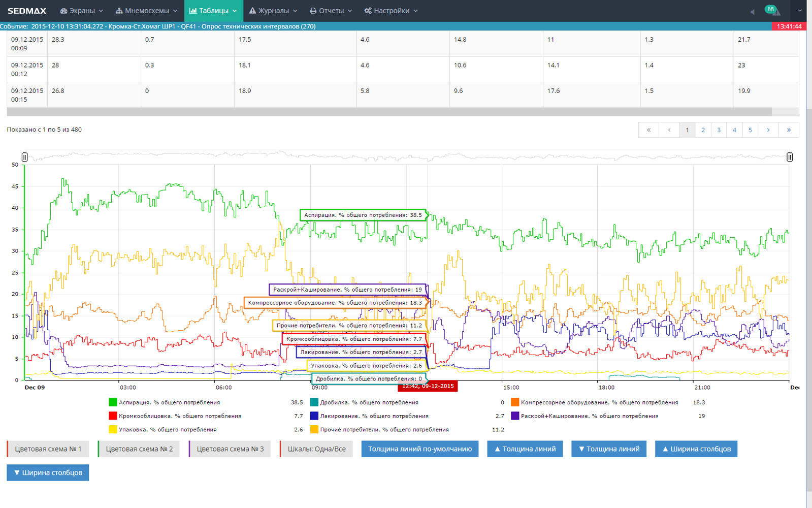Go to the first table page
This screenshot has height=508, width=812.
[x=648, y=130]
